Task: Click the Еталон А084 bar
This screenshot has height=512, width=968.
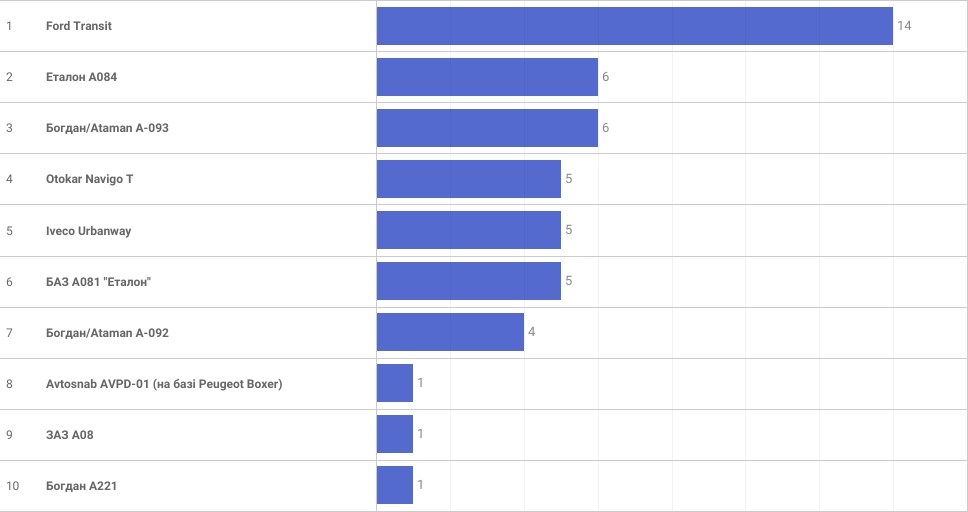Action: point(487,77)
